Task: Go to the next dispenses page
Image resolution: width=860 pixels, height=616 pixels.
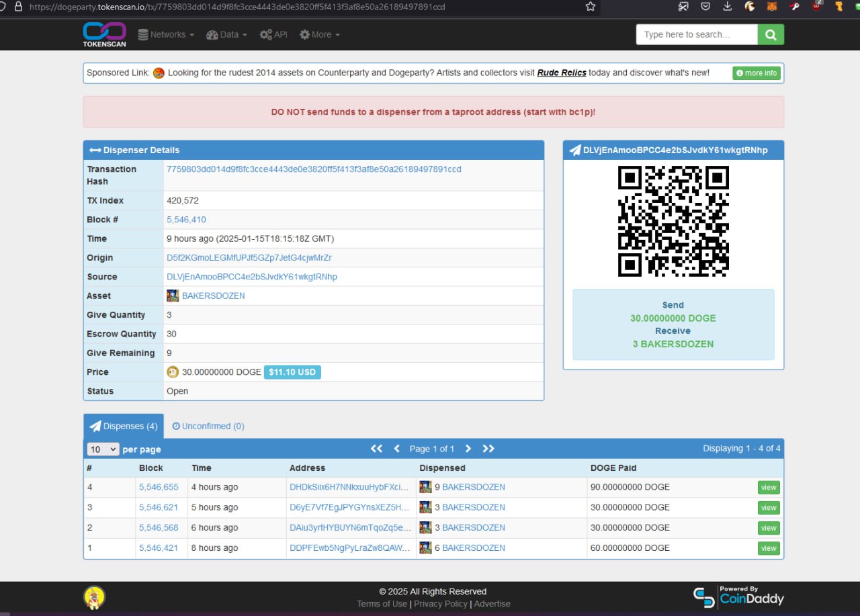Action: point(468,449)
